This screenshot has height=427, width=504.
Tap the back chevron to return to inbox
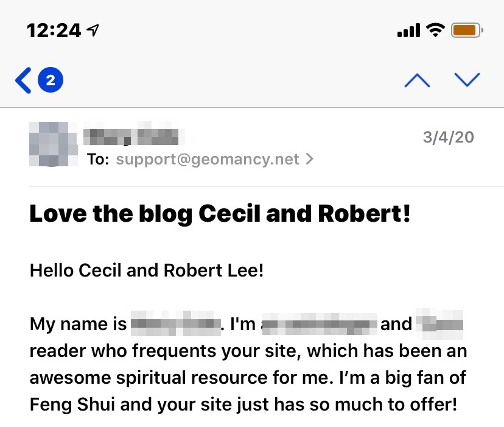23,80
